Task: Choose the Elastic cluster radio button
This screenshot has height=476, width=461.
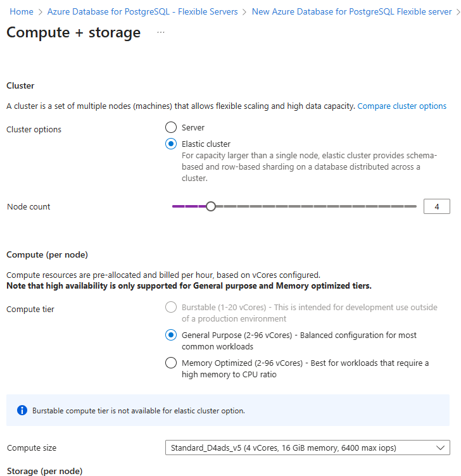Action: coord(170,144)
